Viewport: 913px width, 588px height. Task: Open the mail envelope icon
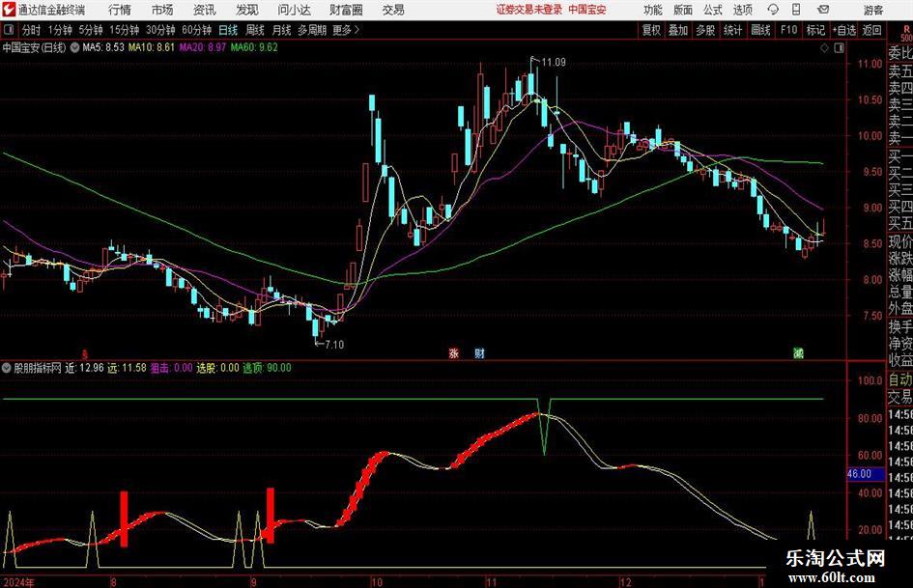823,10
